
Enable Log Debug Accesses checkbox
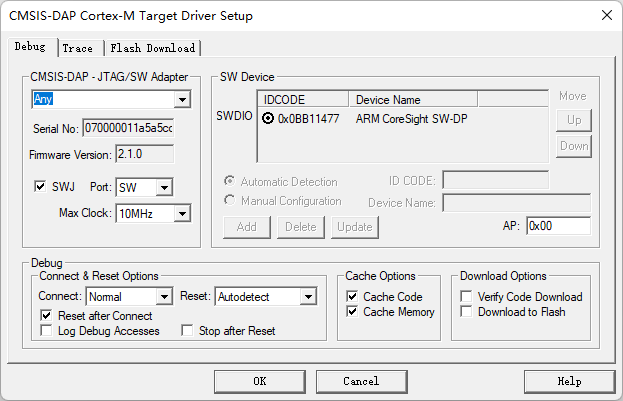click(x=47, y=331)
